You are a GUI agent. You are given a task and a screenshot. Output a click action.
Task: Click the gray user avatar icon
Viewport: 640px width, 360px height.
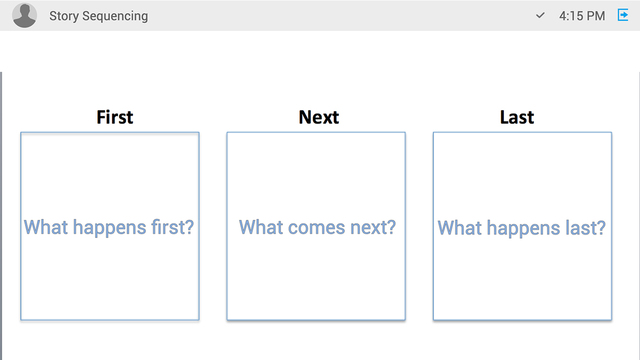[x=24, y=16]
